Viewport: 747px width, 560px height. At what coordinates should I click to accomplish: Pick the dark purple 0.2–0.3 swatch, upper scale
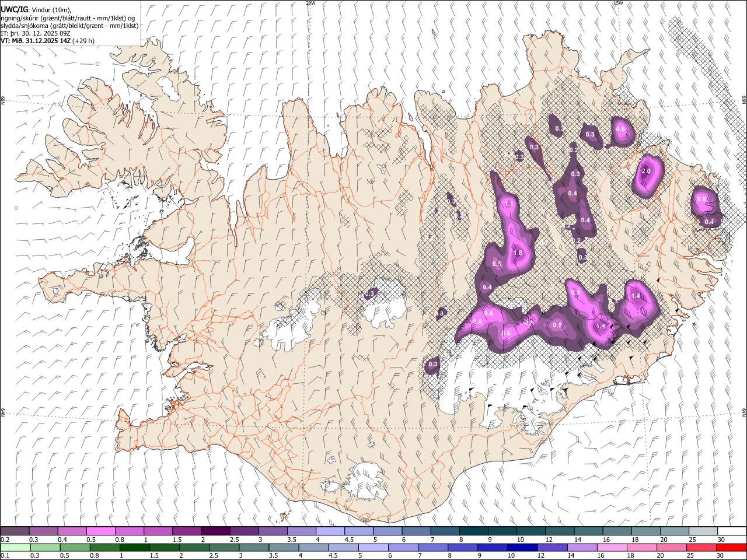pyautogui.click(x=15, y=531)
